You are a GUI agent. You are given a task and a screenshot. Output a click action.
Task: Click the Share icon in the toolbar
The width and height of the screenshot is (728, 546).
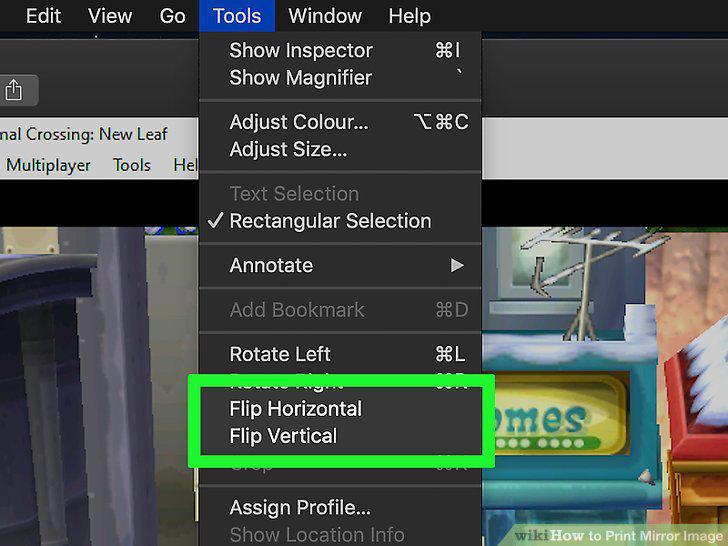coord(13,90)
